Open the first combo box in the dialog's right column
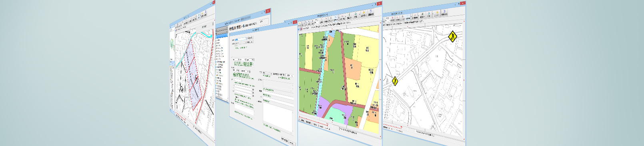Viewport: 644px width, 146px height. (x=268, y=73)
